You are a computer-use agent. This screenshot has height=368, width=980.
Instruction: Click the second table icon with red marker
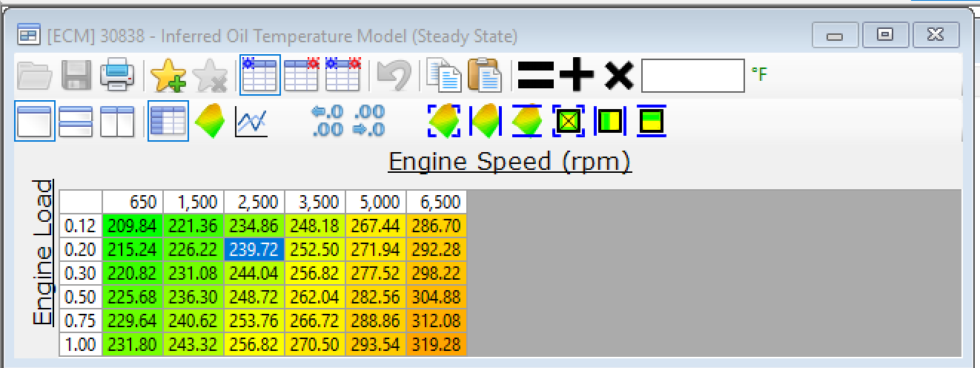(302, 75)
